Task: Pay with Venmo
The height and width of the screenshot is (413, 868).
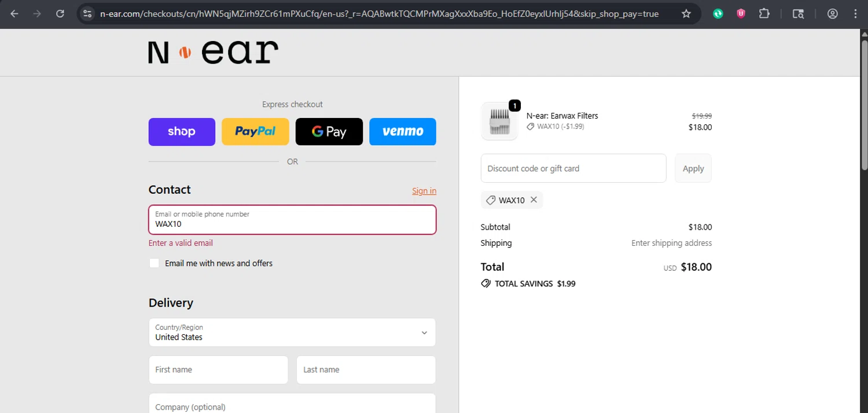Action: (x=403, y=132)
